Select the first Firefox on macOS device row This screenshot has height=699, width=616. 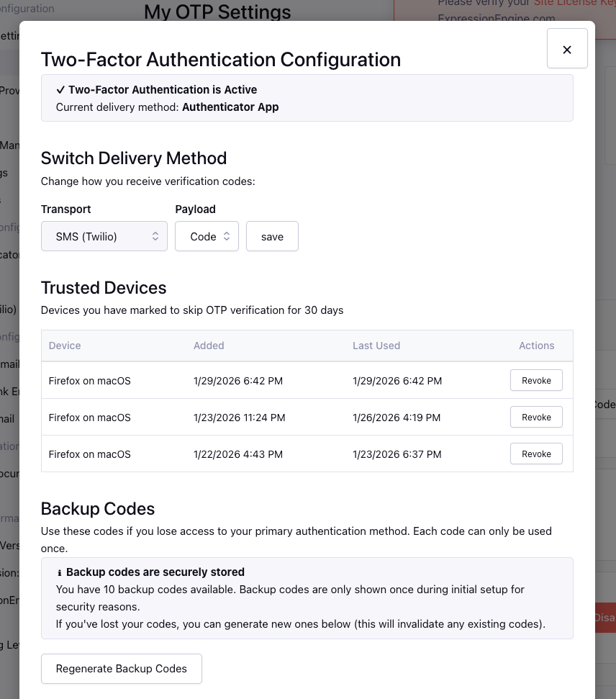point(90,381)
